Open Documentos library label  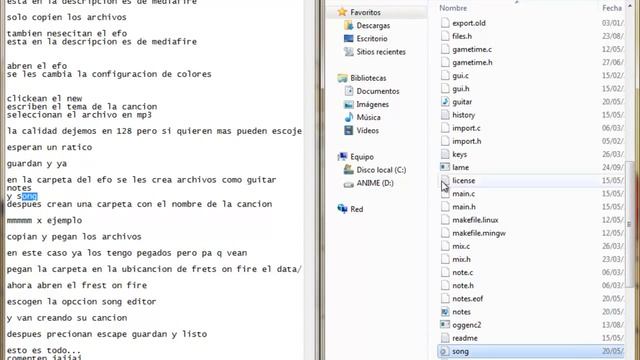378,91
